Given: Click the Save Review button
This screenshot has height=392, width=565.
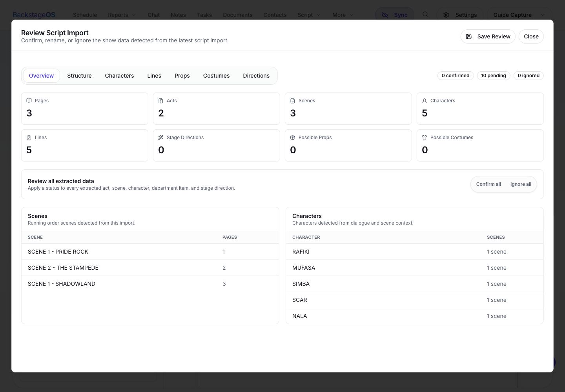Looking at the screenshot, I should coord(488,36).
